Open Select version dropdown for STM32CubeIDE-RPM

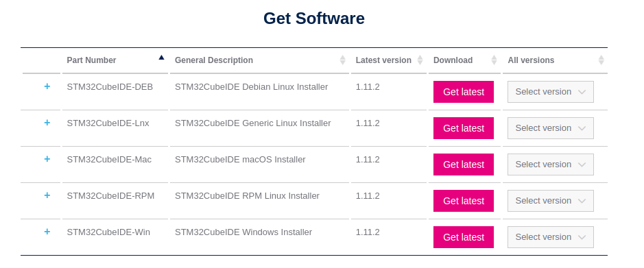550,201
